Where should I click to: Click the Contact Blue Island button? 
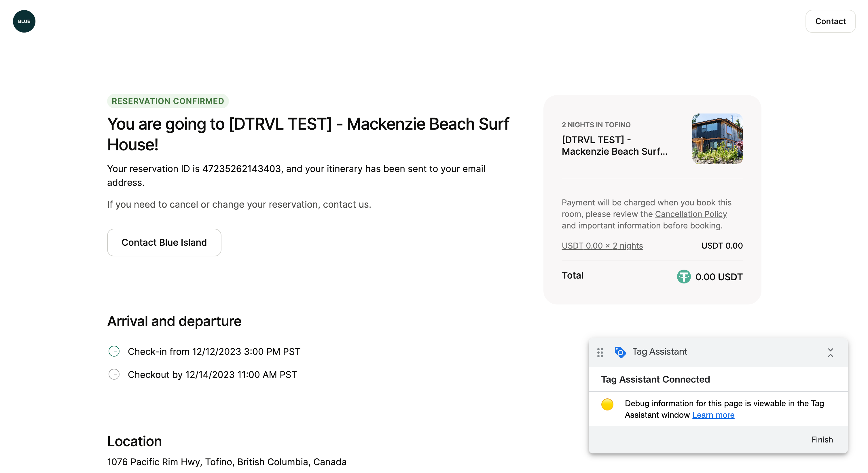[x=164, y=242]
